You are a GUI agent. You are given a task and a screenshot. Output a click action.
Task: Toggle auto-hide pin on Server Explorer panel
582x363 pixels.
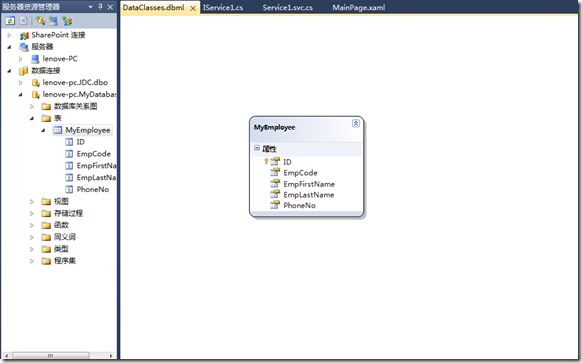click(100, 7)
